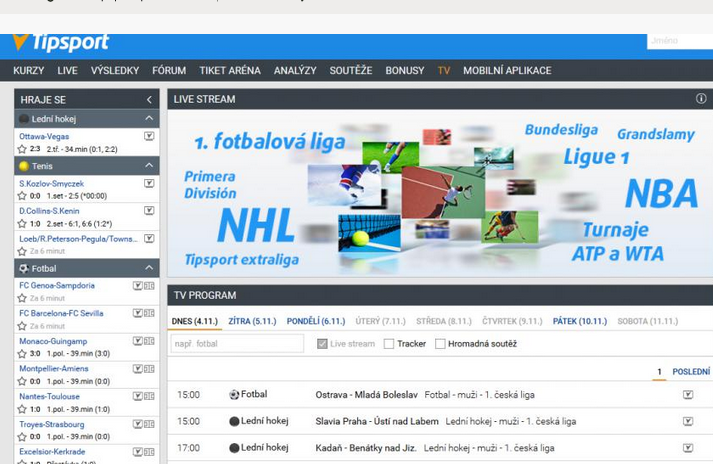
Task: Open stream icon for Nantes-Toulouse
Action: (137, 396)
